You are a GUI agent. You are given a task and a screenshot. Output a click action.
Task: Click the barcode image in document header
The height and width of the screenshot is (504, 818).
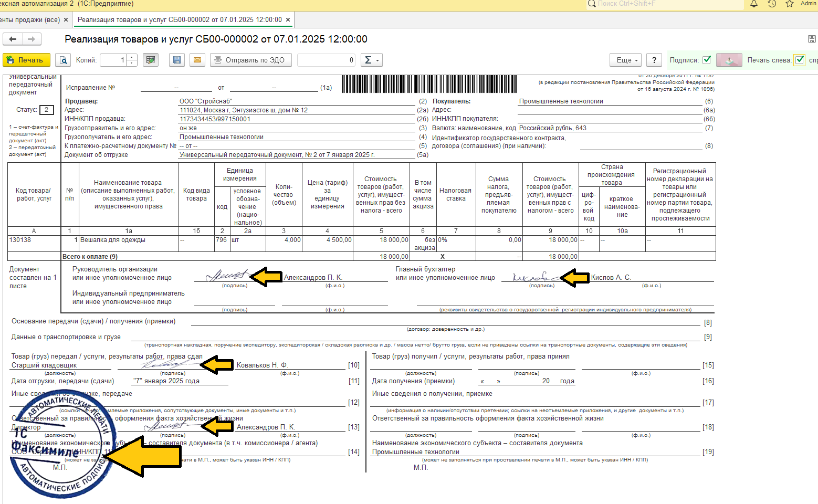429,84
